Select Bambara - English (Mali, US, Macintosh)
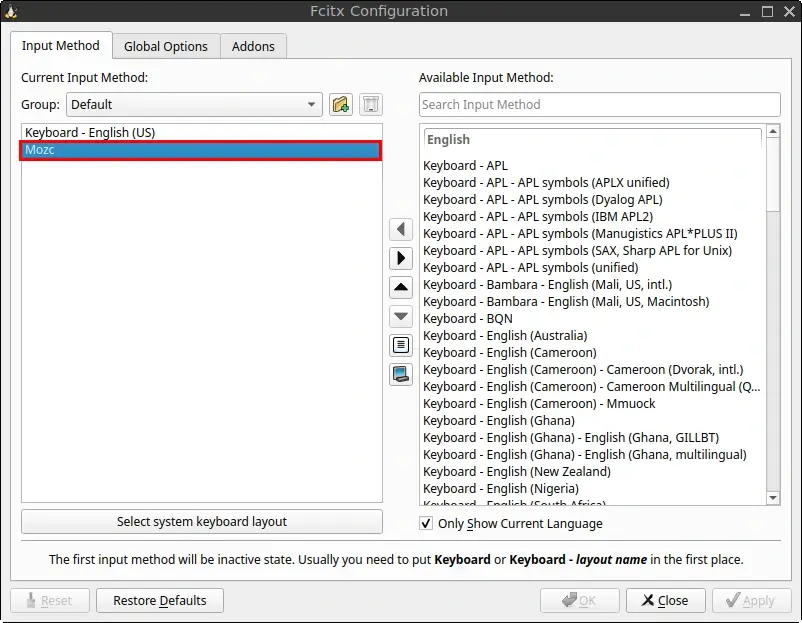The height and width of the screenshot is (623, 802). click(x=592, y=302)
